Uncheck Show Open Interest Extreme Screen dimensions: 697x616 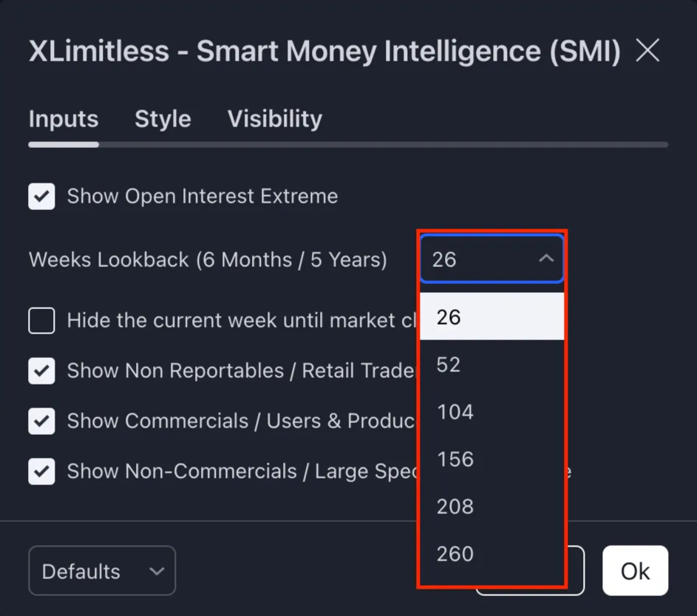tap(42, 197)
